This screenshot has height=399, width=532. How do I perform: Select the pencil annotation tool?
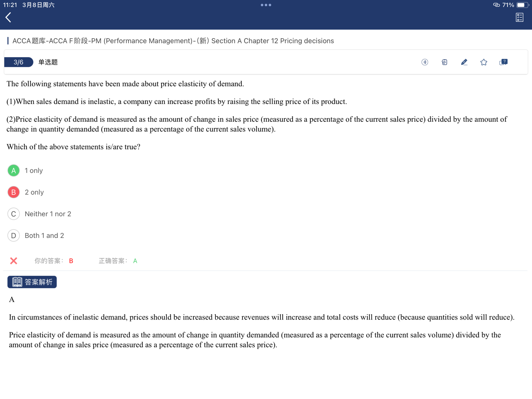[x=464, y=62]
